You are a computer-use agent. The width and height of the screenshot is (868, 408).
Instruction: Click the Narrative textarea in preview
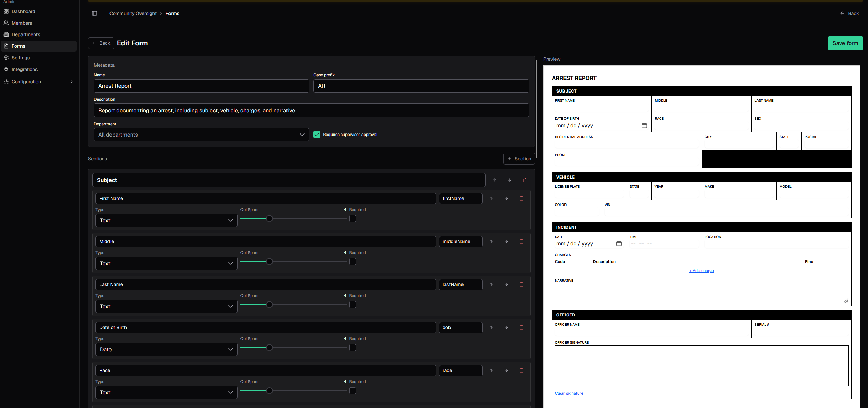[x=702, y=294]
